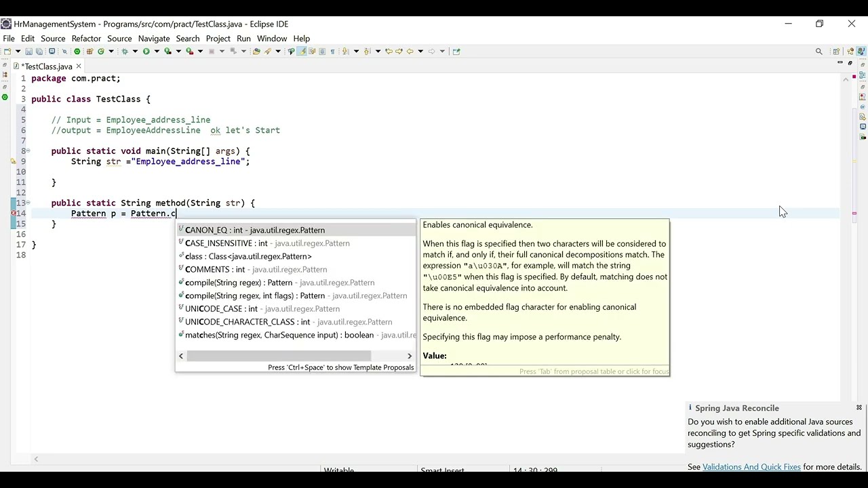Open the Debug configurations dropdown arrow
868x488 pixels.
pyautogui.click(x=136, y=51)
